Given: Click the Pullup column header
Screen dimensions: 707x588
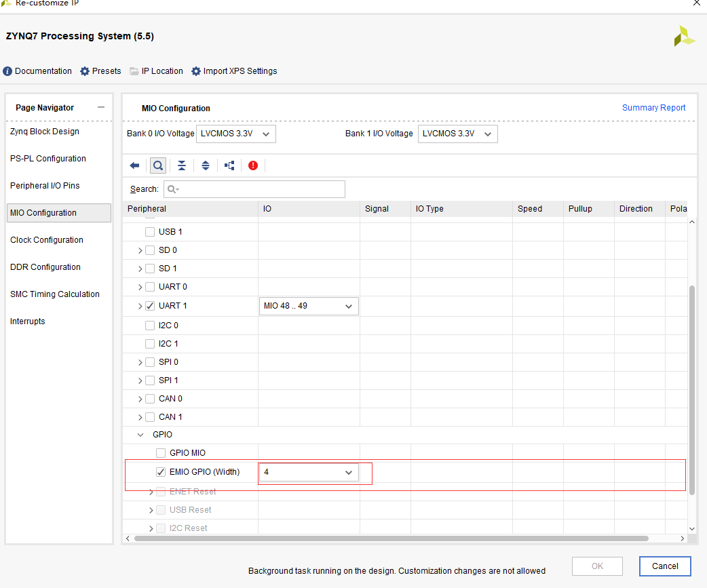Looking at the screenshot, I should point(588,209).
